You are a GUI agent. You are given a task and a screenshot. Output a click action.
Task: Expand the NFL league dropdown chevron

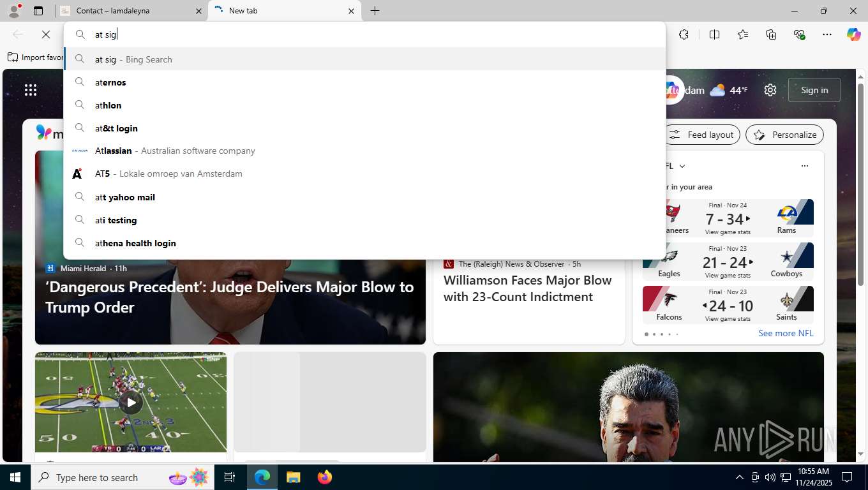tap(682, 166)
